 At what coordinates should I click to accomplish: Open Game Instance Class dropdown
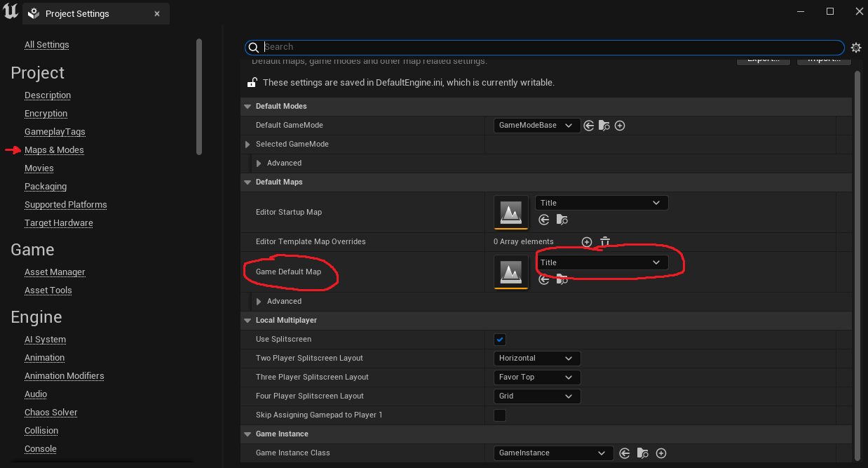tap(554, 453)
